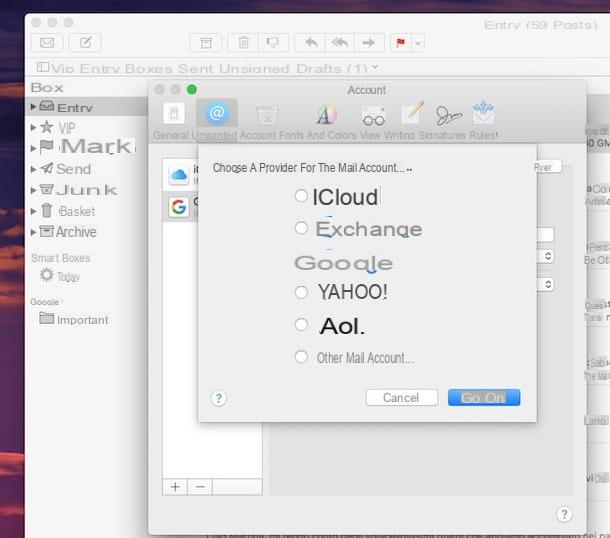Click the Junk thumbs-down toolbar icon
Screen dimensions: 610x538
pyautogui.click(x=273, y=42)
